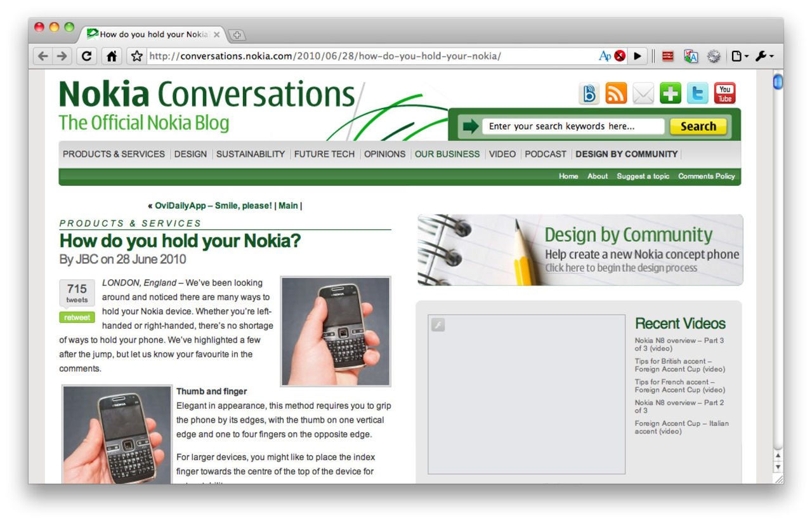Open 'Nokia N8 overview – Part 2 of 3' video
The width and height of the screenshot is (812, 523).
coord(679,407)
